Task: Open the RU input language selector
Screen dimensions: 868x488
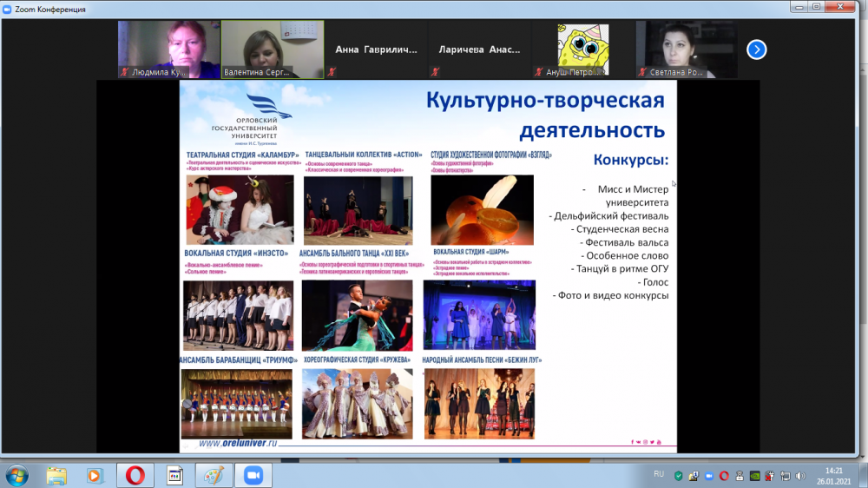Action: (x=658, y=475)
